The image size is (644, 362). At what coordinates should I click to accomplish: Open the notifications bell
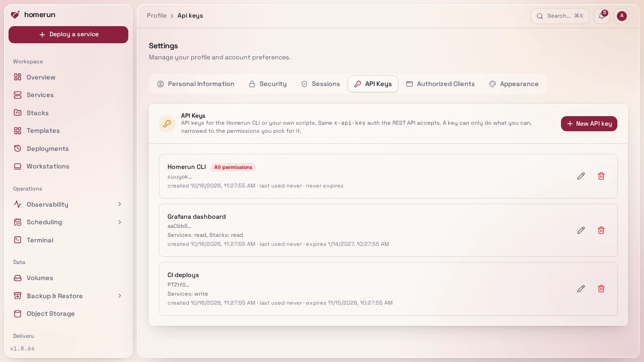(x=602, y=16)
